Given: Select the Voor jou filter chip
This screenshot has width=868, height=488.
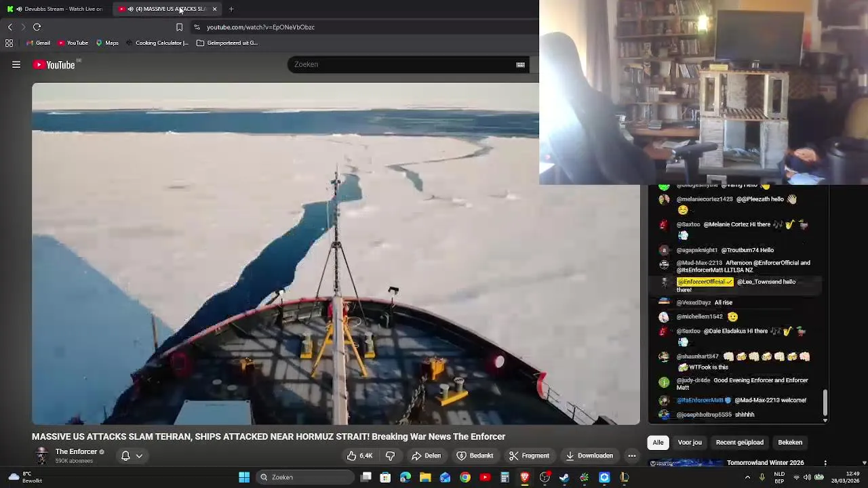Looking at the screenshot, I should [x=690, y=443].
